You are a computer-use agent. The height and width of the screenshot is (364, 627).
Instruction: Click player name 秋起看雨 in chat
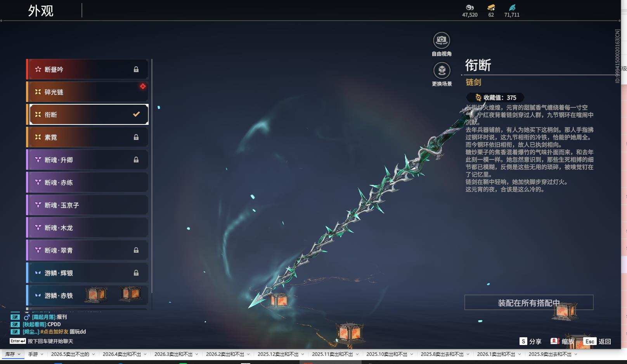pyautogui.click(x=34, y=324)
